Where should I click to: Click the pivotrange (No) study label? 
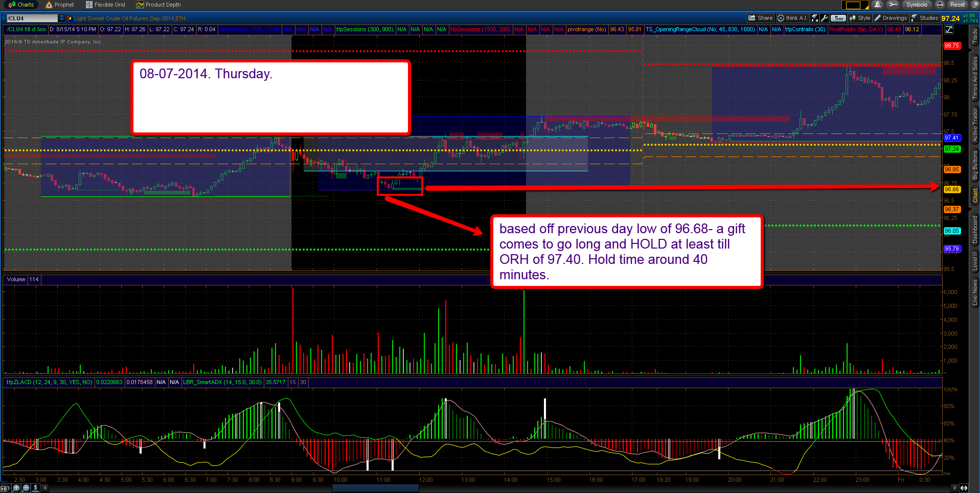pyautogui.click(x=586, y=30)
